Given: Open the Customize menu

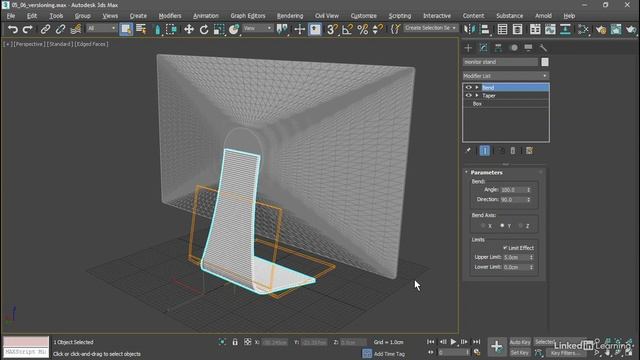Looking at the screenshot, I should click(363, 16).
